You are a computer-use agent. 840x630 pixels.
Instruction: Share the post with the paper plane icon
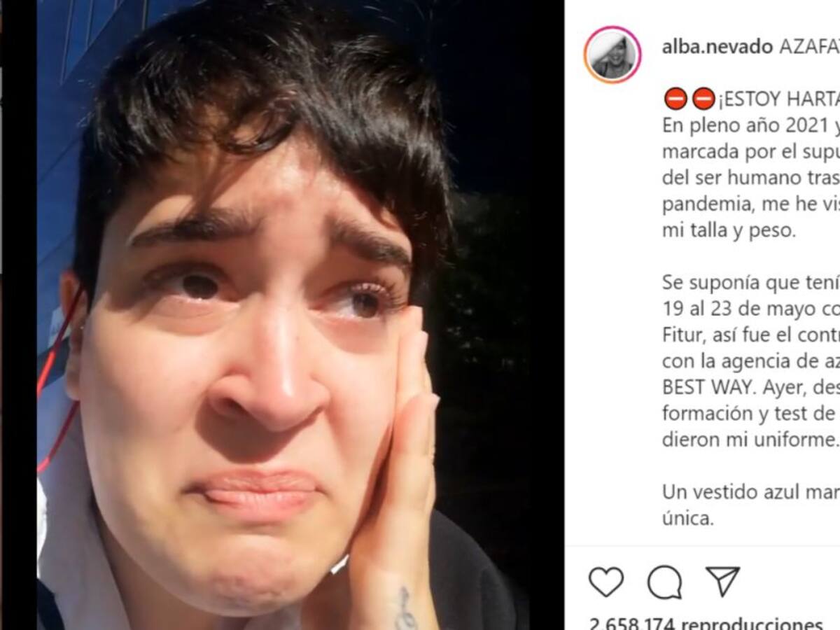click(x=722, y=581)
